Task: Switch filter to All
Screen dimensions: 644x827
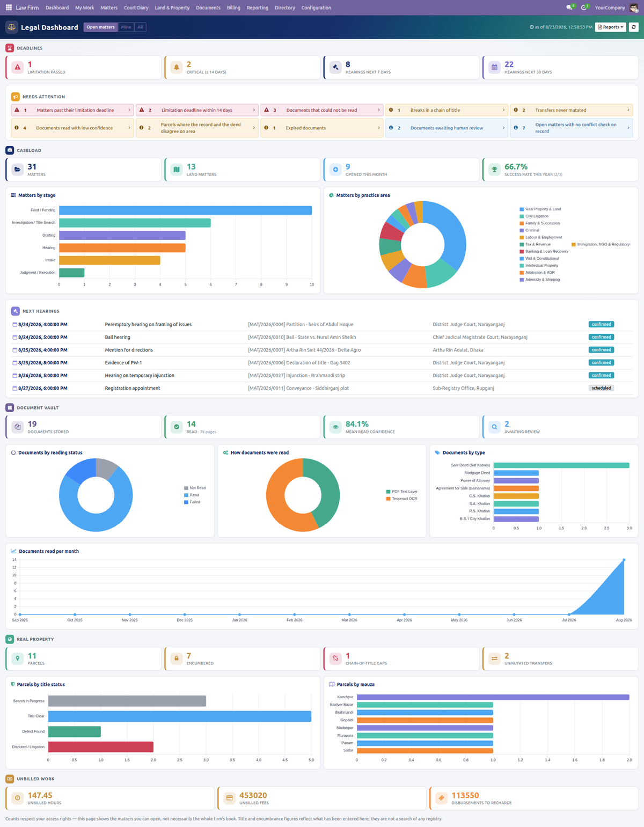Action: click(140, 27)
